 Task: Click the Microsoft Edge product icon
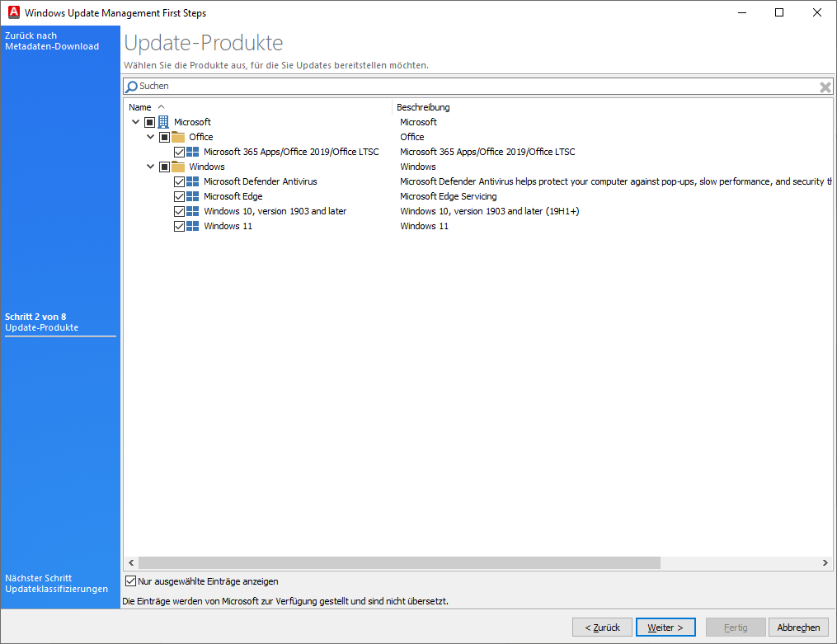[194, 195]
